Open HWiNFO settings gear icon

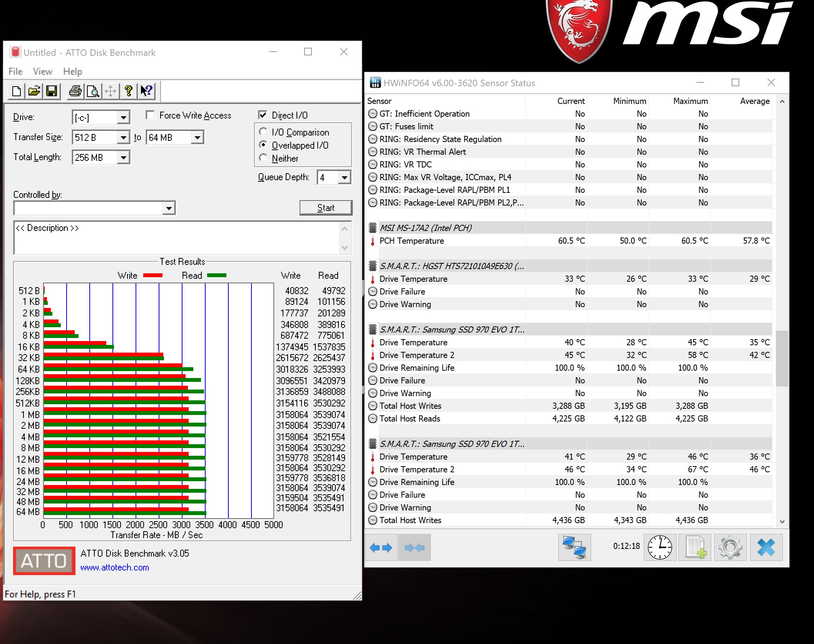click(x=730, y=547)
